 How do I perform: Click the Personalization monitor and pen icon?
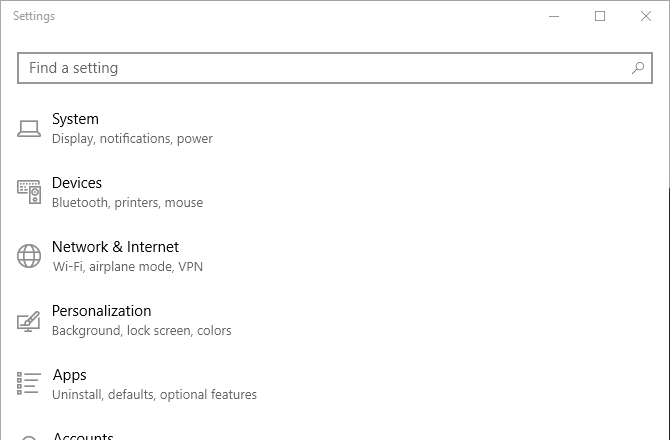coord(29,321)
